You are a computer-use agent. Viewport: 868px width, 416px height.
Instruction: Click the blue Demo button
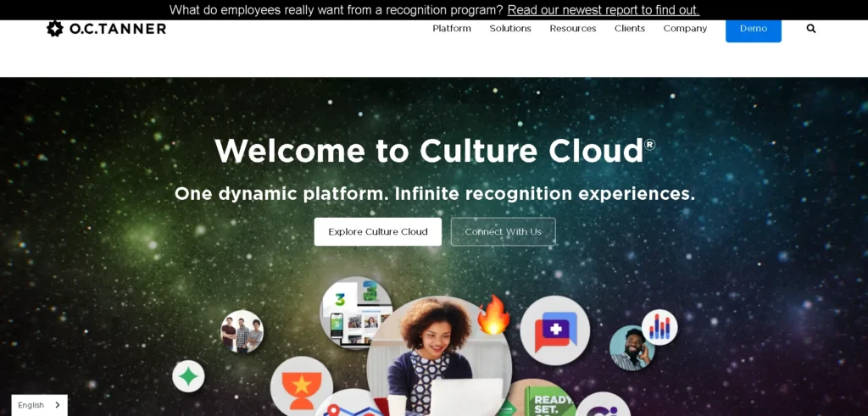(754, 31)
